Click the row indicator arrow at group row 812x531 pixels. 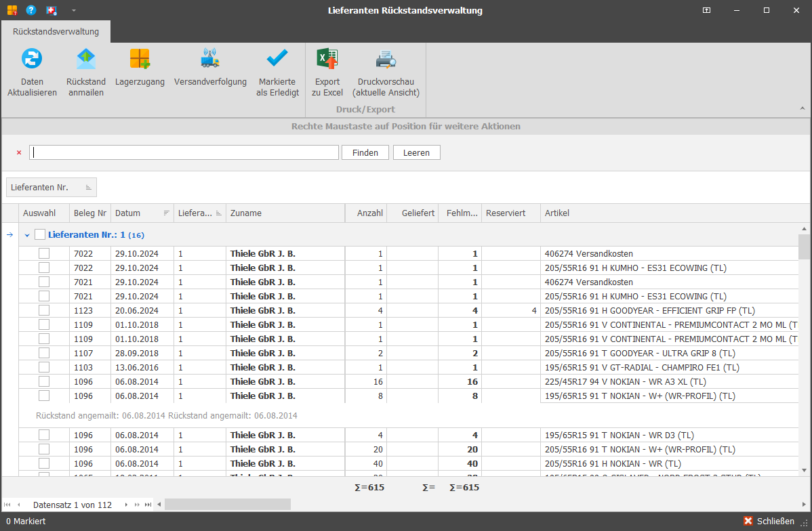point(10,235)
